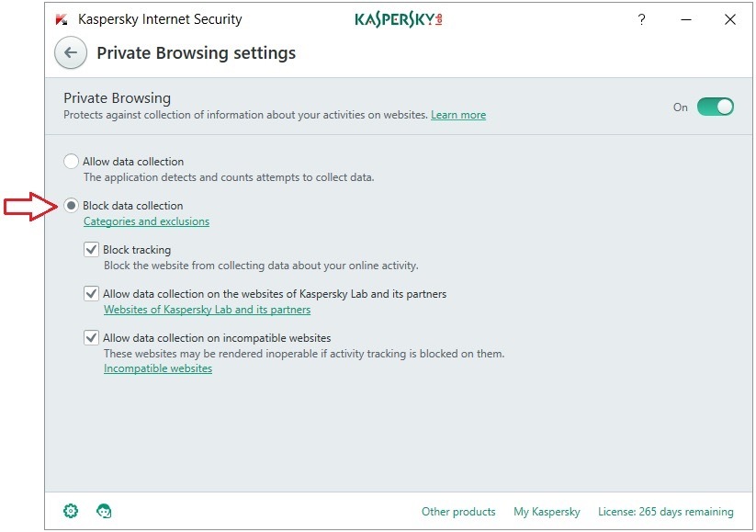This screenshot has width=756, height=532.
Task: Open the Learn more link
Action: [458, 115]
